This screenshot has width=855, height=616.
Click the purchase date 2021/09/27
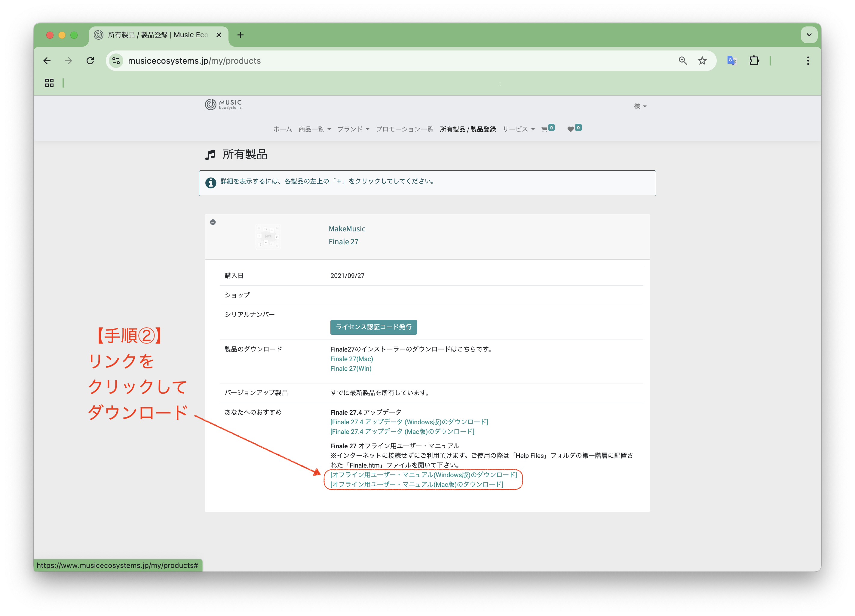pos(347,276)
